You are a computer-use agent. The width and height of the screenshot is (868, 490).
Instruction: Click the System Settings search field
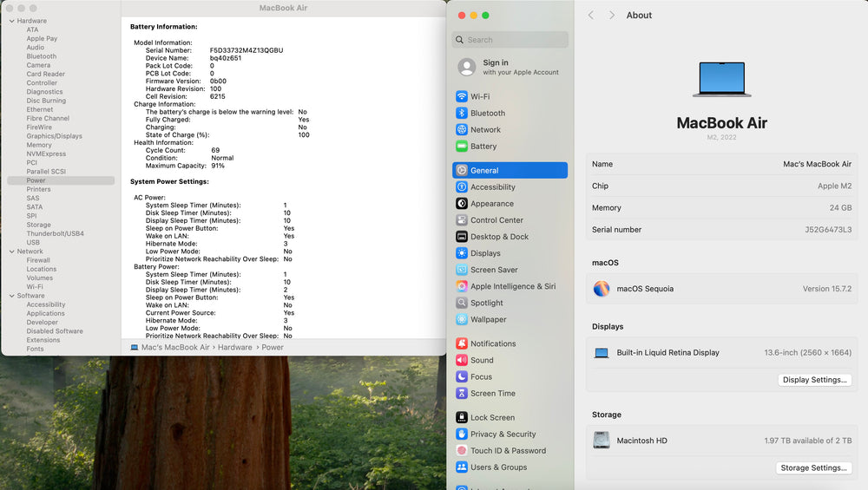click(510, 40)
